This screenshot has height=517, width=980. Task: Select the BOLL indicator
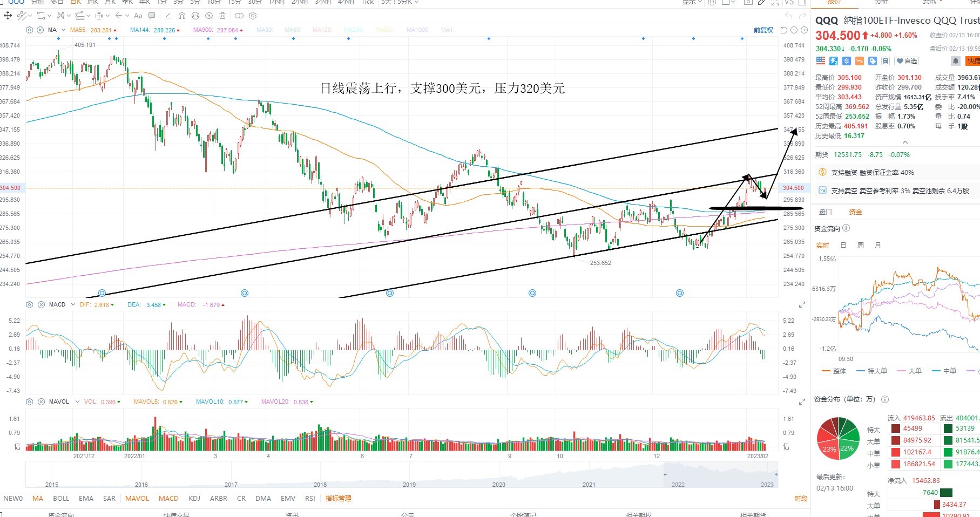(61, 499)
